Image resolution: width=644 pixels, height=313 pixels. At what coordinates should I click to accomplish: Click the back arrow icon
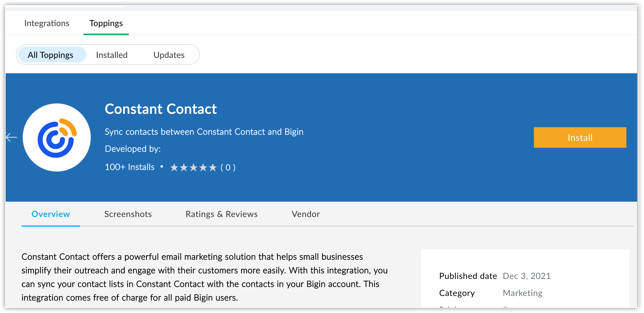coord(11,137)
